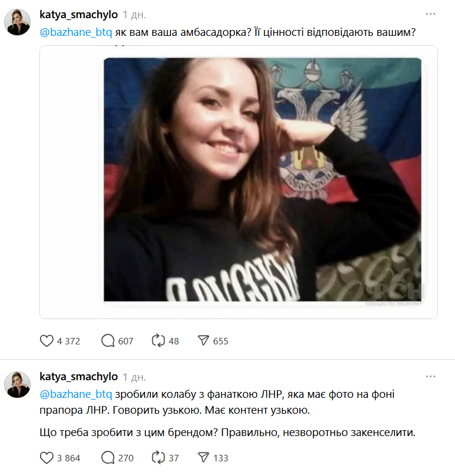The width and height of the screenshot is (455, 476).
Task: Open katya_smachylo avatar on the second post
Action: coord(17,384)
